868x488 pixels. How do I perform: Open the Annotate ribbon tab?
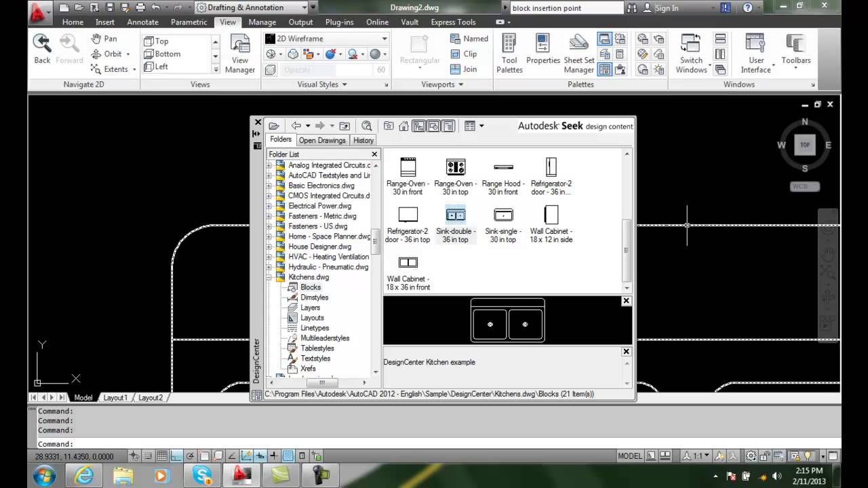click(142, 22)
